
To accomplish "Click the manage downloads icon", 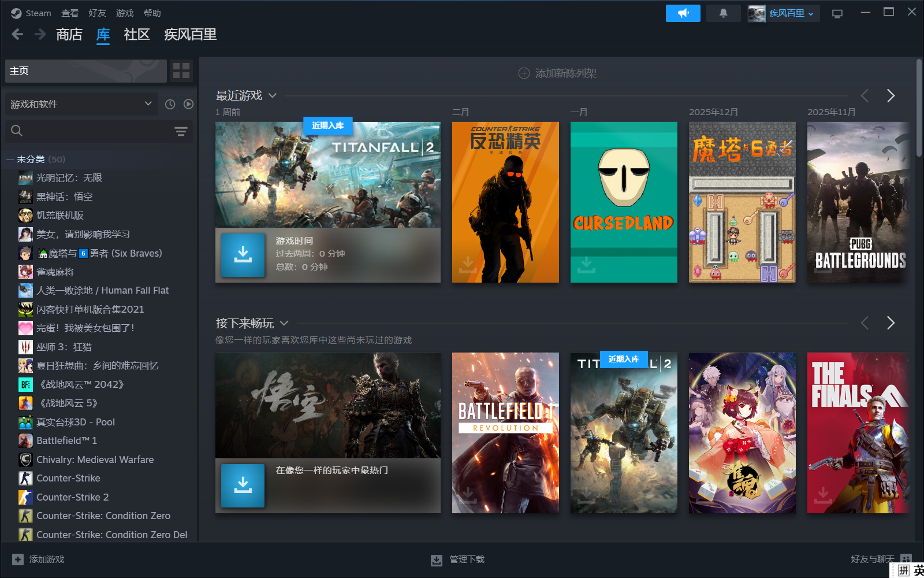I will [437, 560].
